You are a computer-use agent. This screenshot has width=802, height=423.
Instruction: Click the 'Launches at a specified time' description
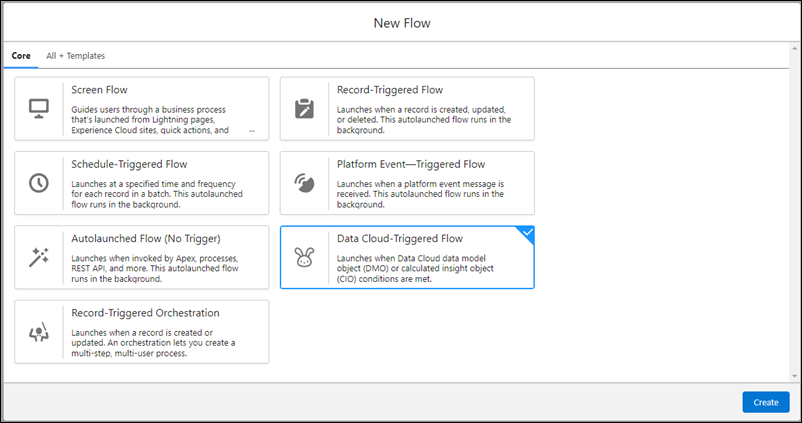157,194
